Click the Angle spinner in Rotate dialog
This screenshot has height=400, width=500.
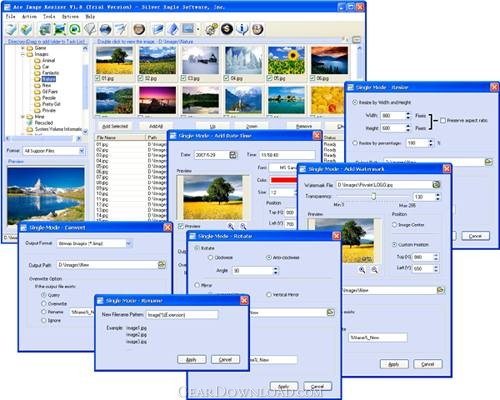click(x=275, y=271)
